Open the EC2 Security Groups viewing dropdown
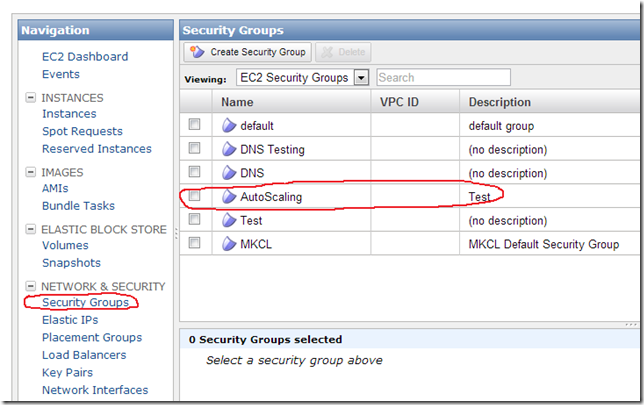 click(361, 77)
